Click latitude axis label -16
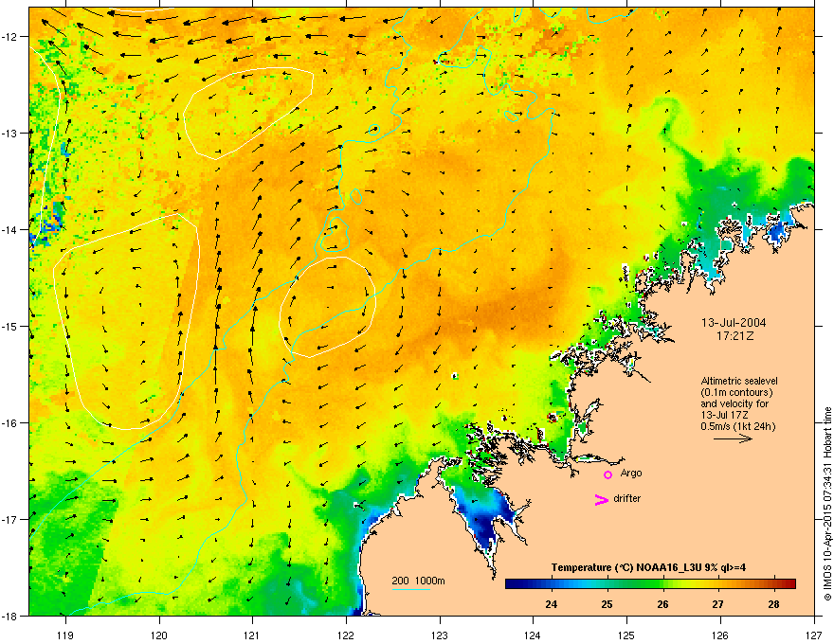The height and width of the screenshot is (644, 834). [10, 423]
